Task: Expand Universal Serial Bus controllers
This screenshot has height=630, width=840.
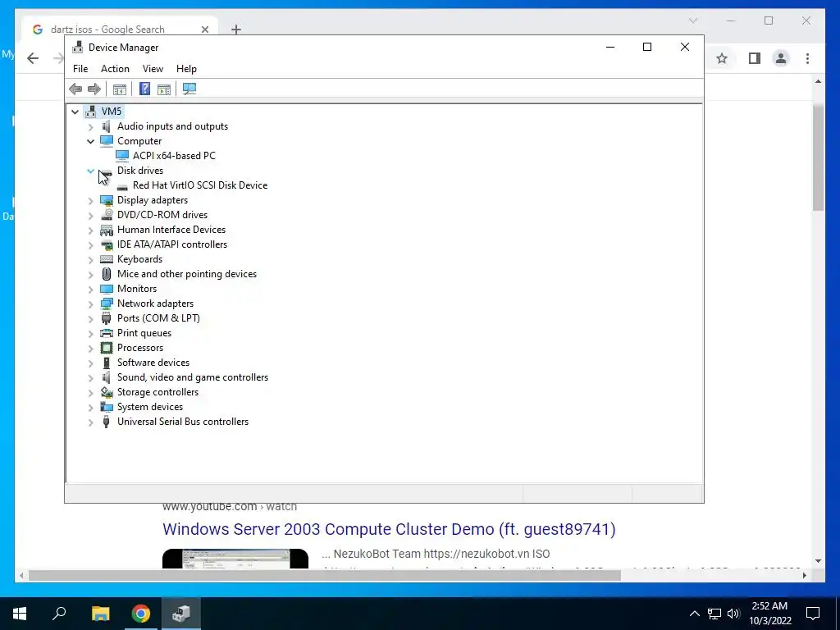Action: click(x=90, y=422)
